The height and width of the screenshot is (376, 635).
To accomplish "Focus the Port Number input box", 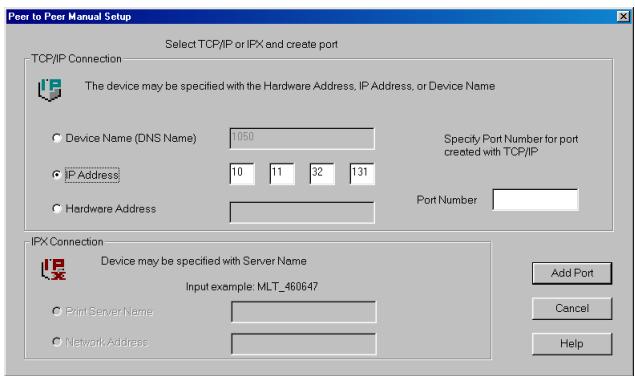I will click(535, 199).
